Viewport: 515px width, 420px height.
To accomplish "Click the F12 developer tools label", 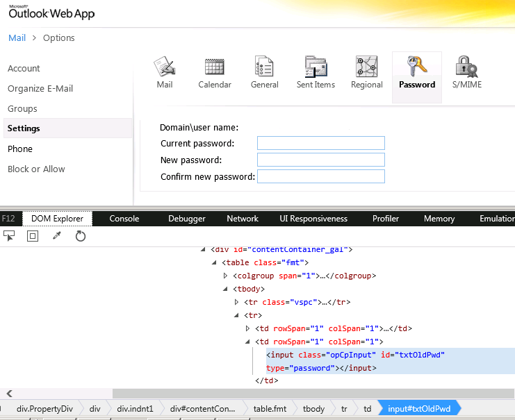I will pos(8,219).
